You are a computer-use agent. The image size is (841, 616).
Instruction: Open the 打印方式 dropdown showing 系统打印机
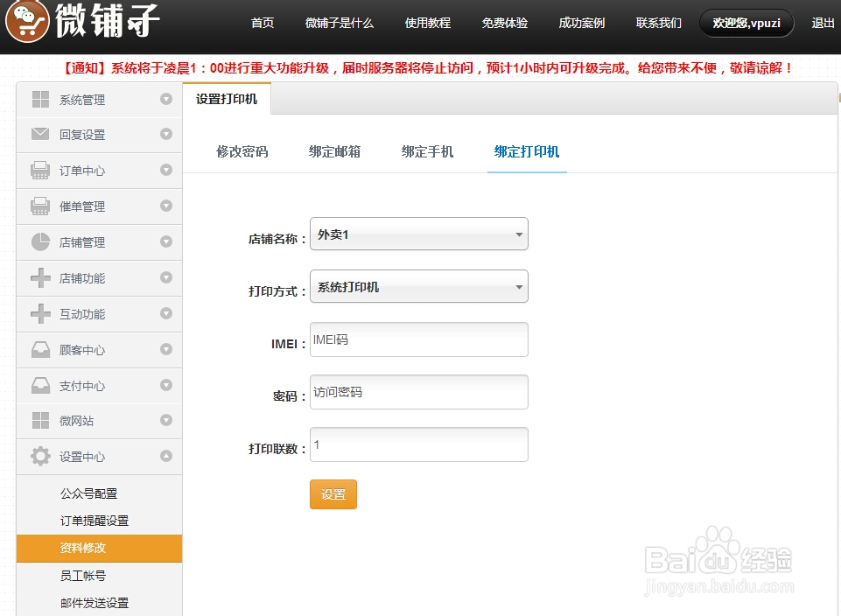pyautogui.click(x=418, y=286)
